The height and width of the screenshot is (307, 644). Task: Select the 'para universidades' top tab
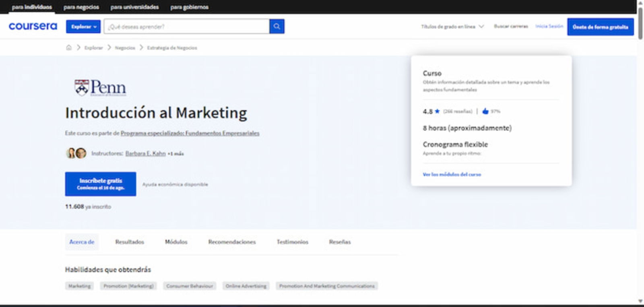pyautogui.click(x=134, y=7)
